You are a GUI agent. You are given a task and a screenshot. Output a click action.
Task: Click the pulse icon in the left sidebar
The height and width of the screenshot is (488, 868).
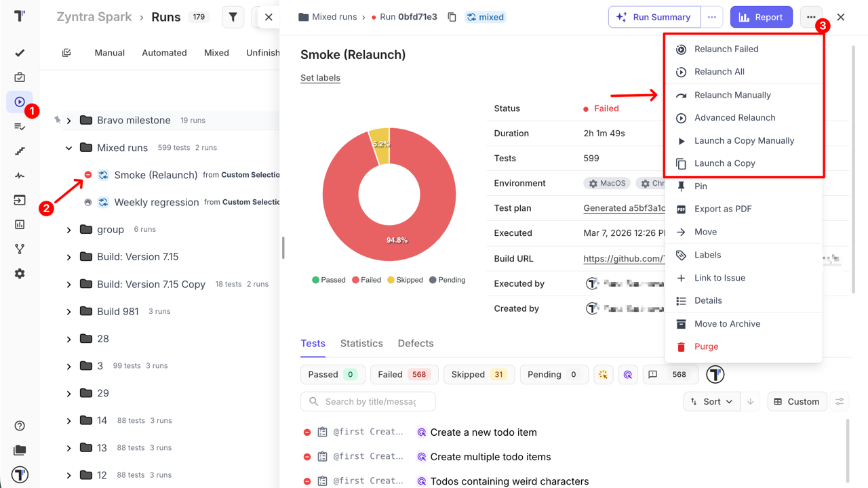[20, 176]
